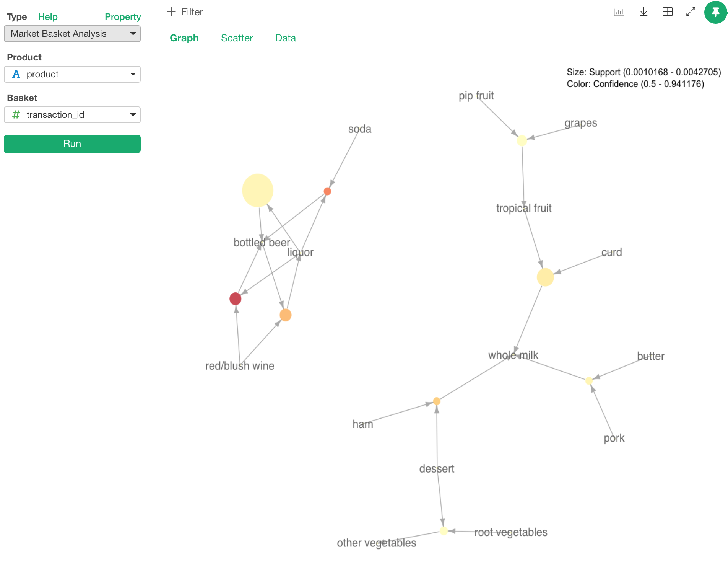Screen dimensions: 728x561
Task: Click the expand fullscreen arrows icon
Action: click(x=691, y=12)
